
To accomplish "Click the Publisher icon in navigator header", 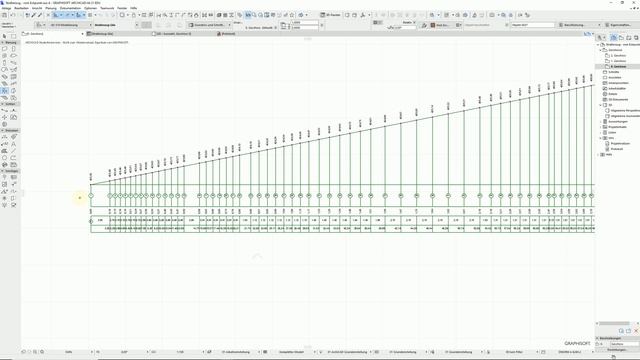I will [636, 38].
